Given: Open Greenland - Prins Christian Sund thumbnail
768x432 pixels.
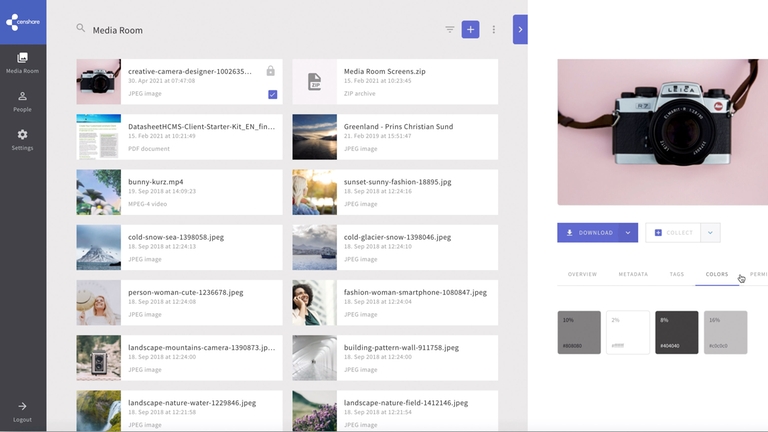Looking at the screenshot, I should click(x=314, y=137).
